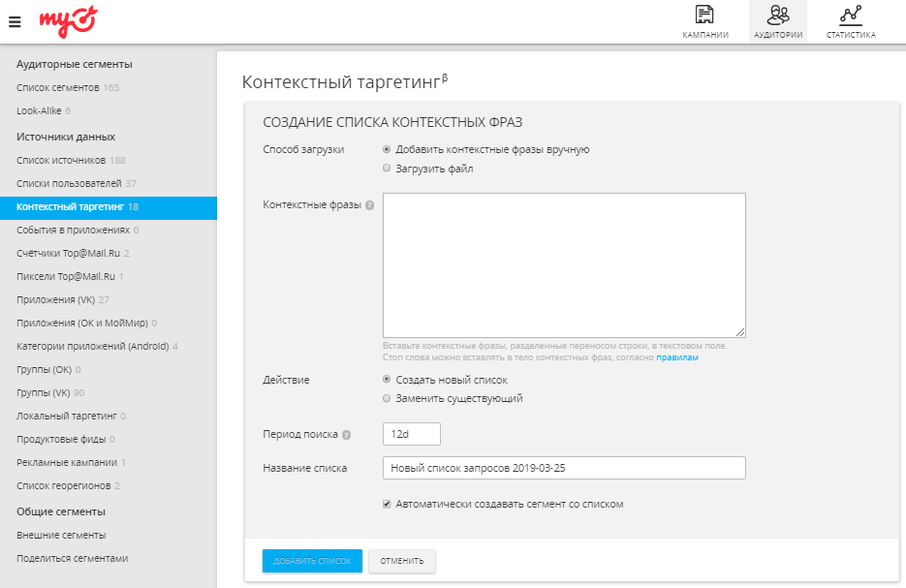Choose Создать новый список option

(x=388, y=380)
